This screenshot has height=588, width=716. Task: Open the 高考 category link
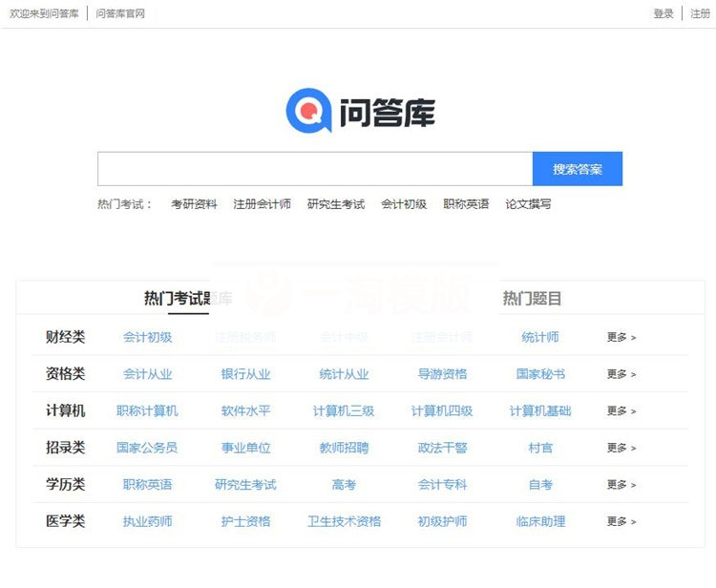(344, 485)
